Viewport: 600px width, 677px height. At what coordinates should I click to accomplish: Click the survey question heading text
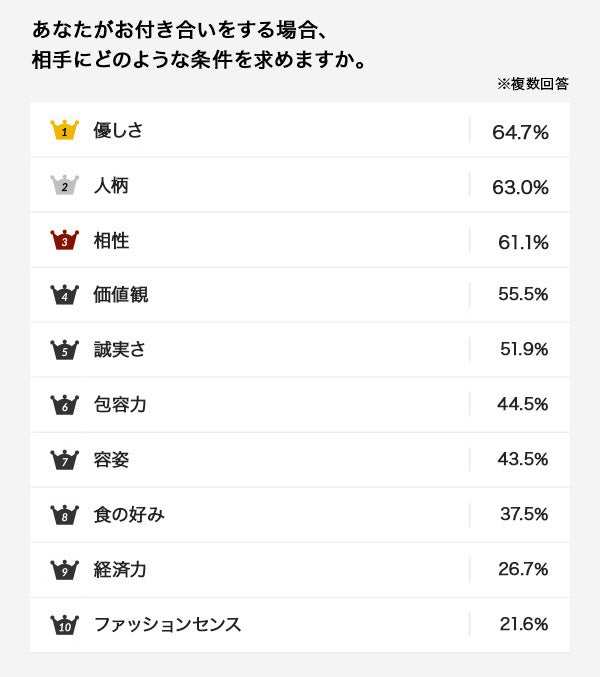point(198,45)
